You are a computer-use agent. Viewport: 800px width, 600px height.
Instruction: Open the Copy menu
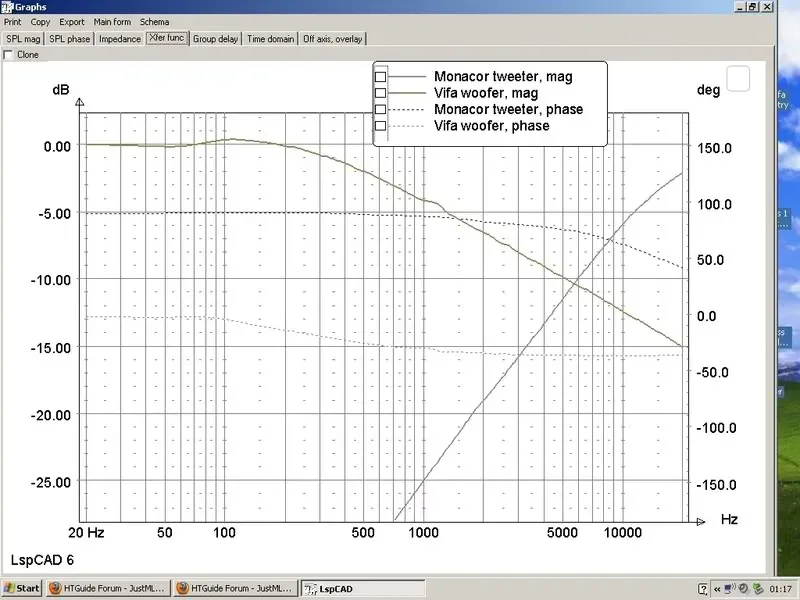click(40, 22)
